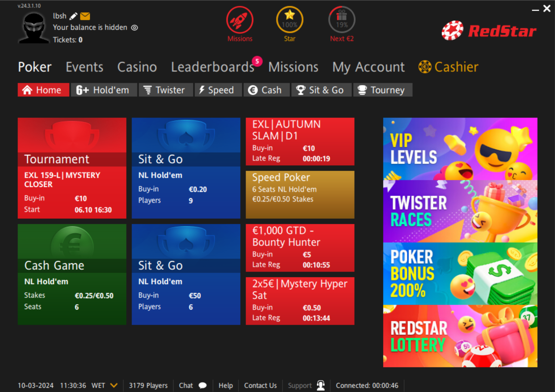Click the clock time 11:30:36
This screenshot has height=392, width=555.
point(73,385)
